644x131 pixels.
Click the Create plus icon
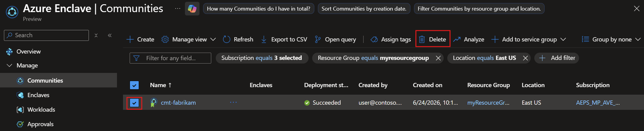(x=130, y=39)
